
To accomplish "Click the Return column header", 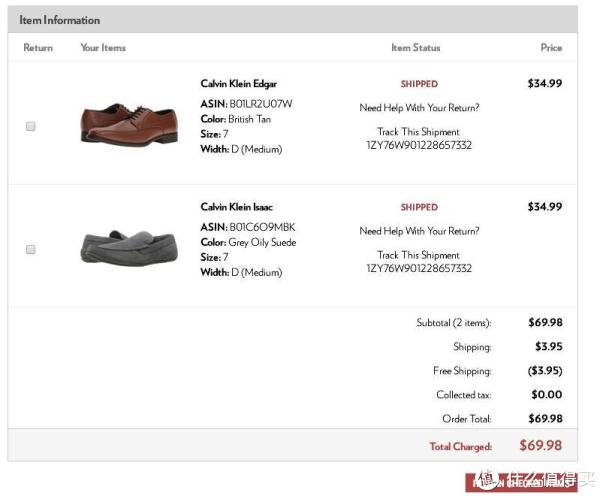I will coord(38,47).
